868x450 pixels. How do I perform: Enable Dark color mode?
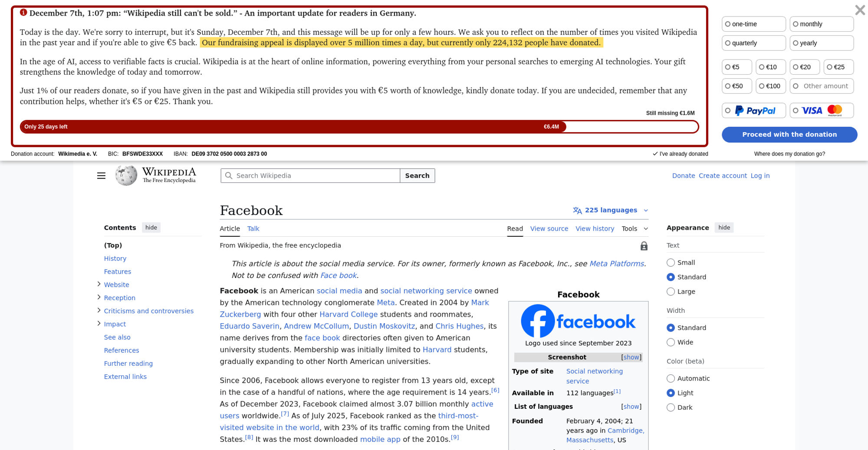point(671,407)
